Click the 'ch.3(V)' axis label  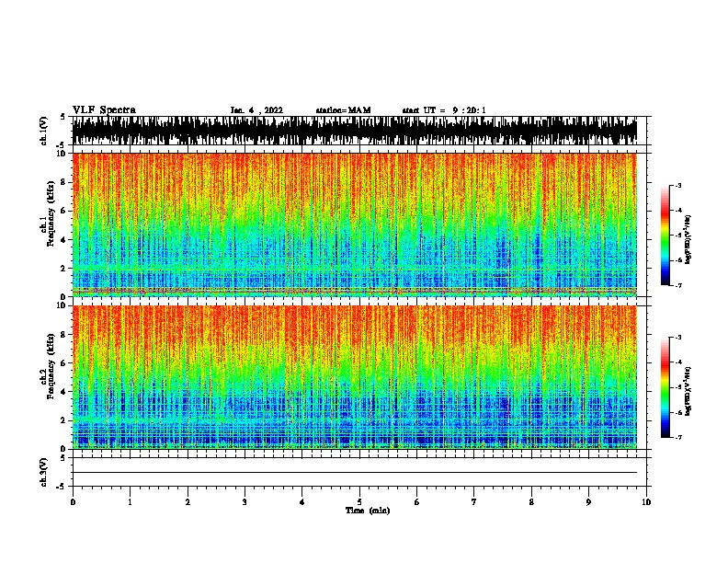click(x=44, y=472)
